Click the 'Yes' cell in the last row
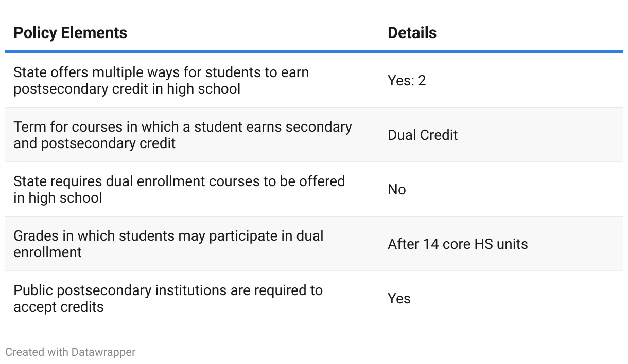The width and height of the screenshot is (628, 364). pyautogui.click(x=399, y=299)
